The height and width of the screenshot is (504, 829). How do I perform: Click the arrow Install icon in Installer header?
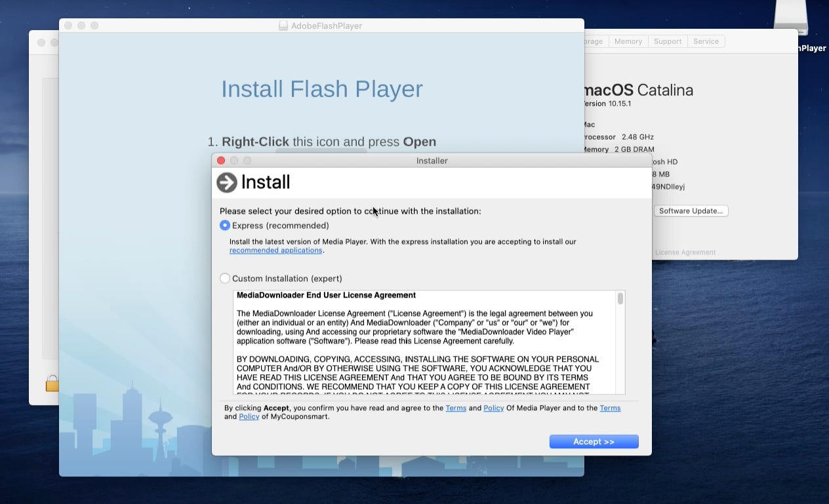click(227, 182)
